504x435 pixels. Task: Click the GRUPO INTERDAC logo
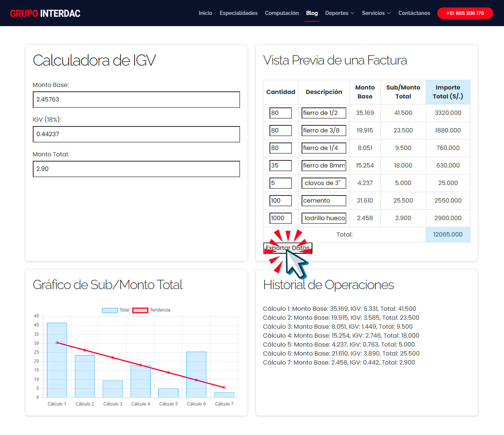pyautogui.click(x=45, y=13)
